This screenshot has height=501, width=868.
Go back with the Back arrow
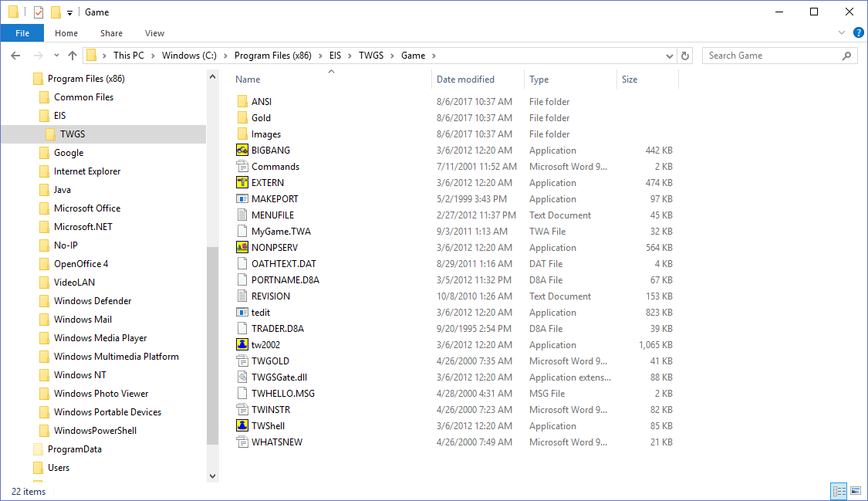coord(15,56)
